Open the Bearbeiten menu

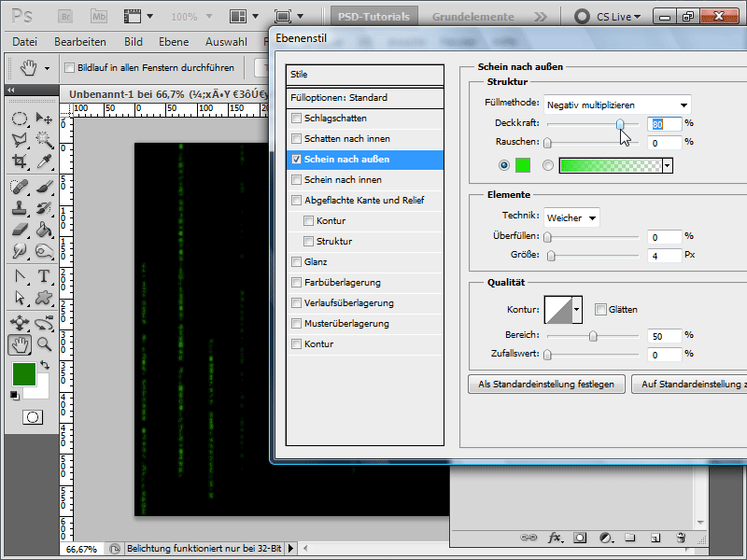[x=80, y=42]
